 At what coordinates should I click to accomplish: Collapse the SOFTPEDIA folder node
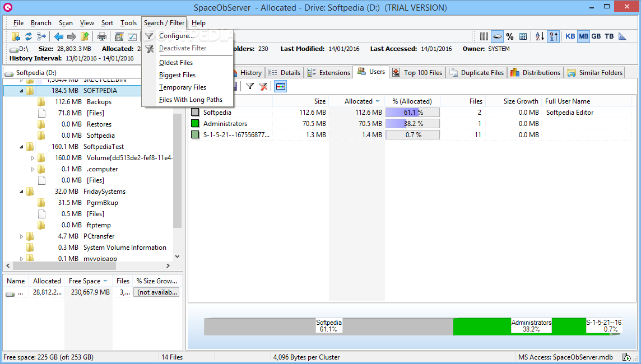(22, 91)
